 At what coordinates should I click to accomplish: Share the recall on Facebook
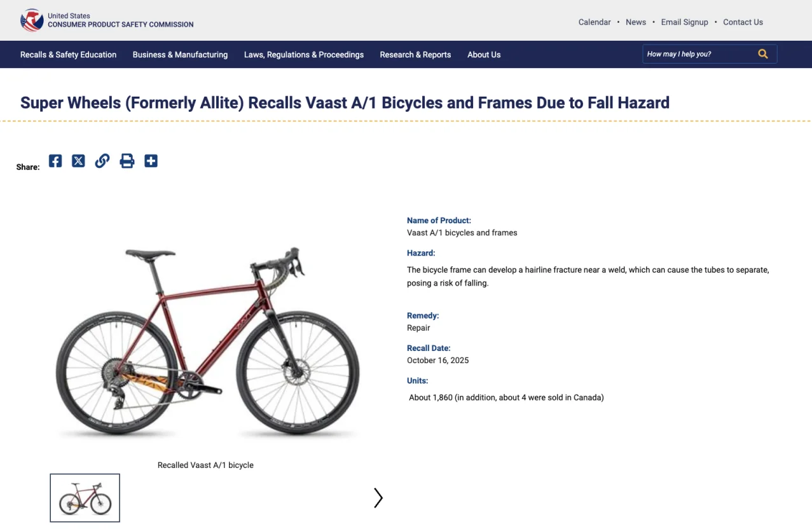tap(55, 161)
